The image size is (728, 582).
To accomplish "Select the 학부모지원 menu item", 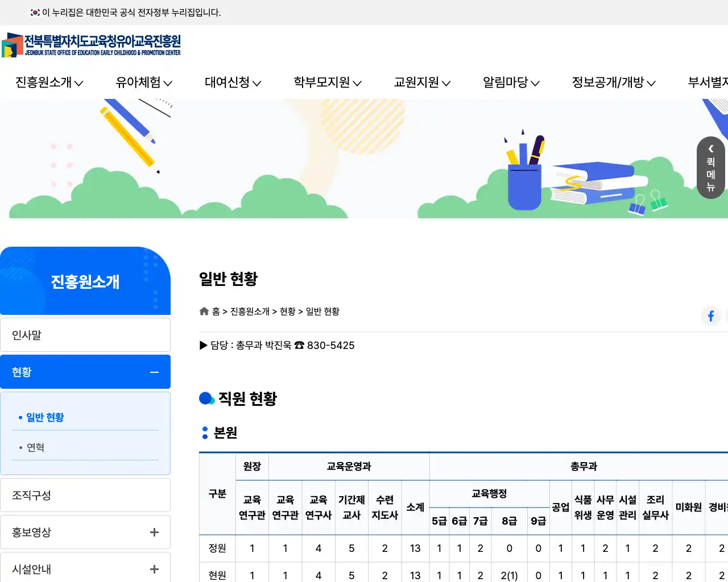I will [328, 82].
